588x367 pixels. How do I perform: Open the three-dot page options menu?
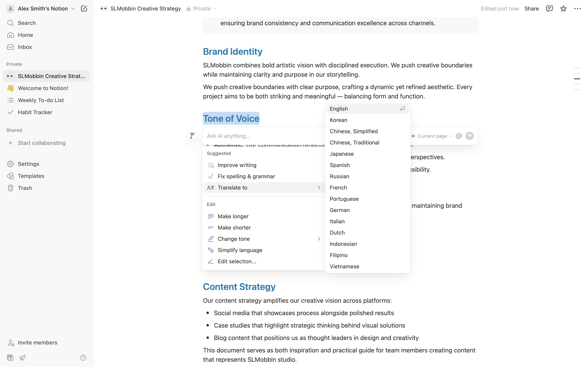(577, 9)
